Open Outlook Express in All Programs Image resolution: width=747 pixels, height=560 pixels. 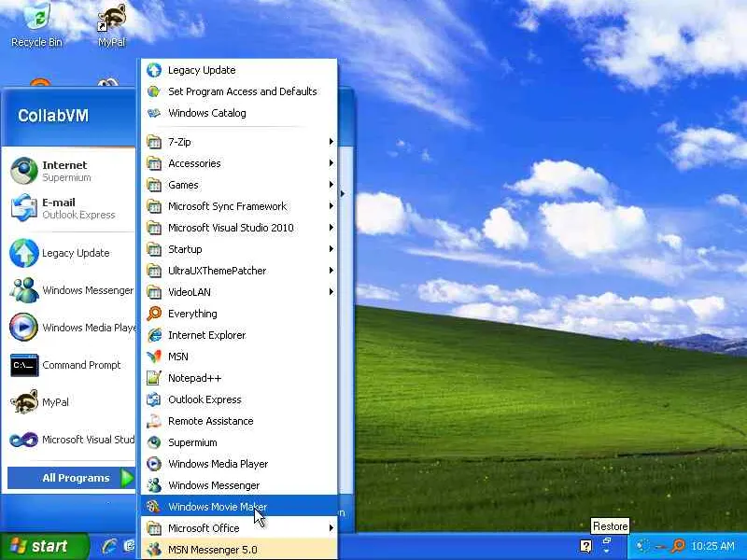pos(239,399)
